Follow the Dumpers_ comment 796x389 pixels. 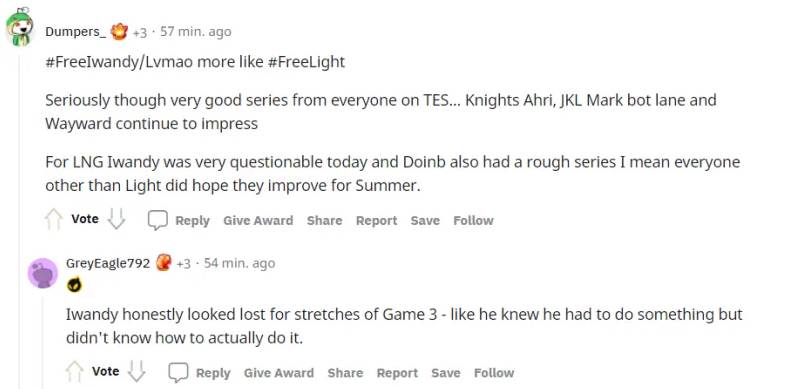coord(473,220)
